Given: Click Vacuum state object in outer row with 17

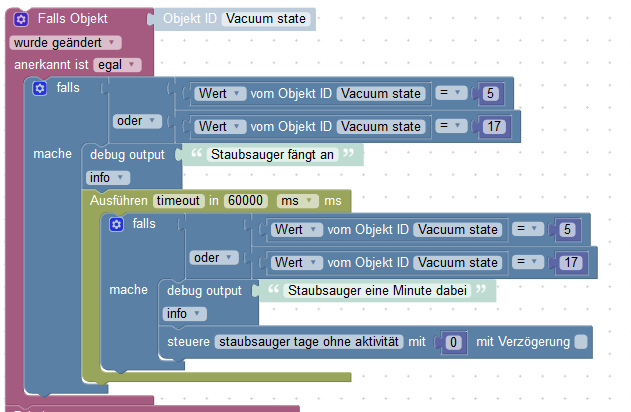Looking at the screenshot, I should coord(381,126).
